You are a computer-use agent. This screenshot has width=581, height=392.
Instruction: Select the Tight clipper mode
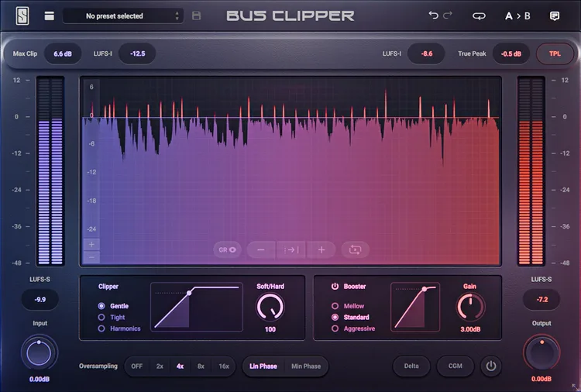(111, 317)
